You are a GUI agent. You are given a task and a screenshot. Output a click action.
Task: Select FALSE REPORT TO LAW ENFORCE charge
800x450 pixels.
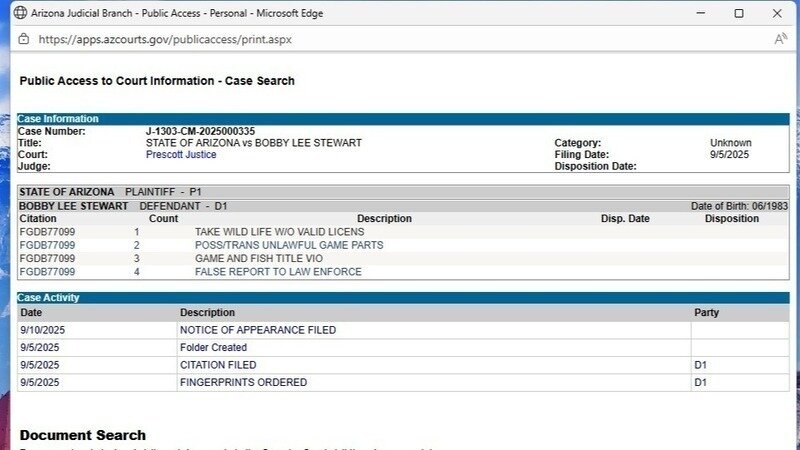283,271
